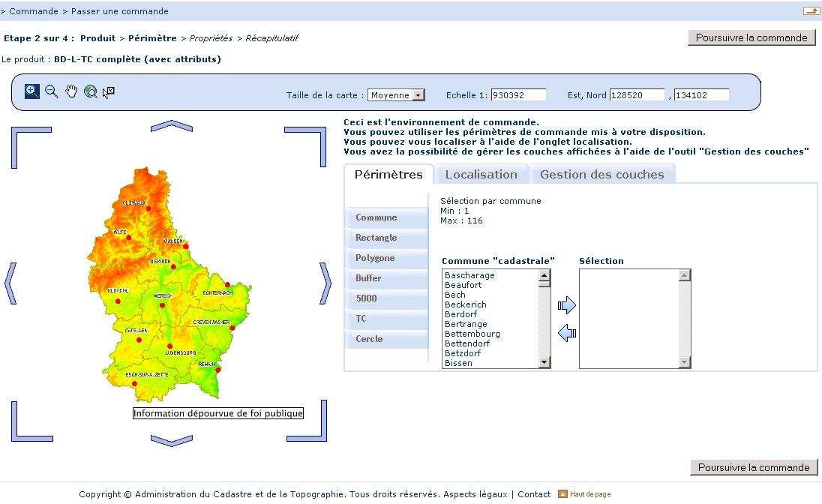
Task: Switch to the Localisation tab
Action: tap(481, 175)
